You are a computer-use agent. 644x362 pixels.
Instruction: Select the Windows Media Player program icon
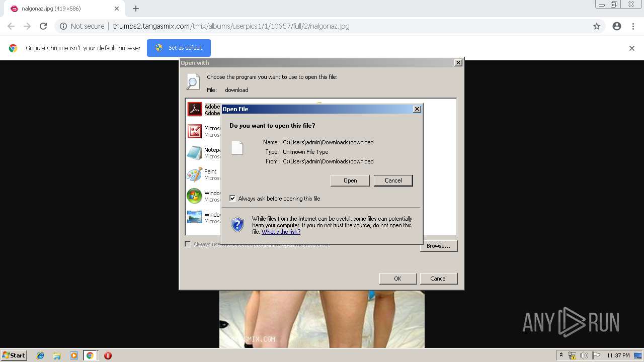(x=194, y=196)
